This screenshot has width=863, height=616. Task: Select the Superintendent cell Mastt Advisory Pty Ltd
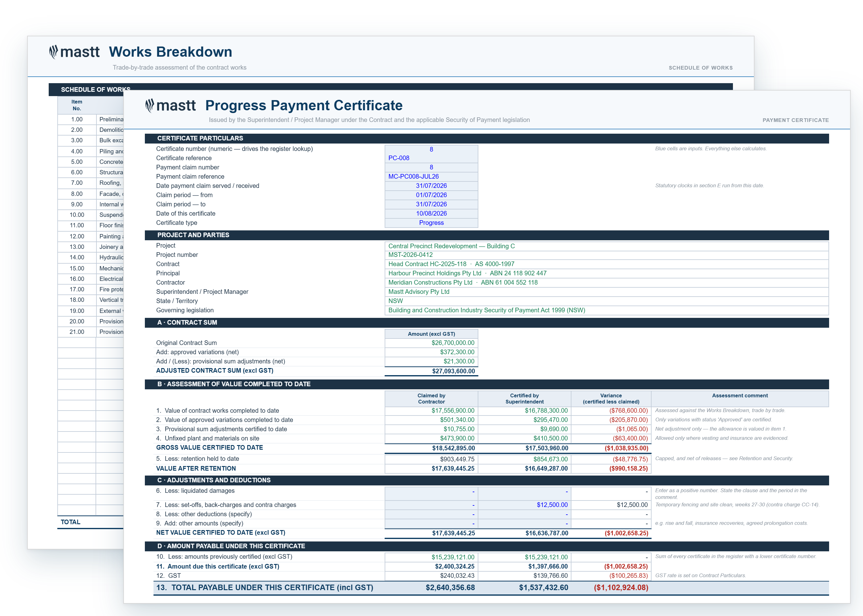tap(607, 292)
